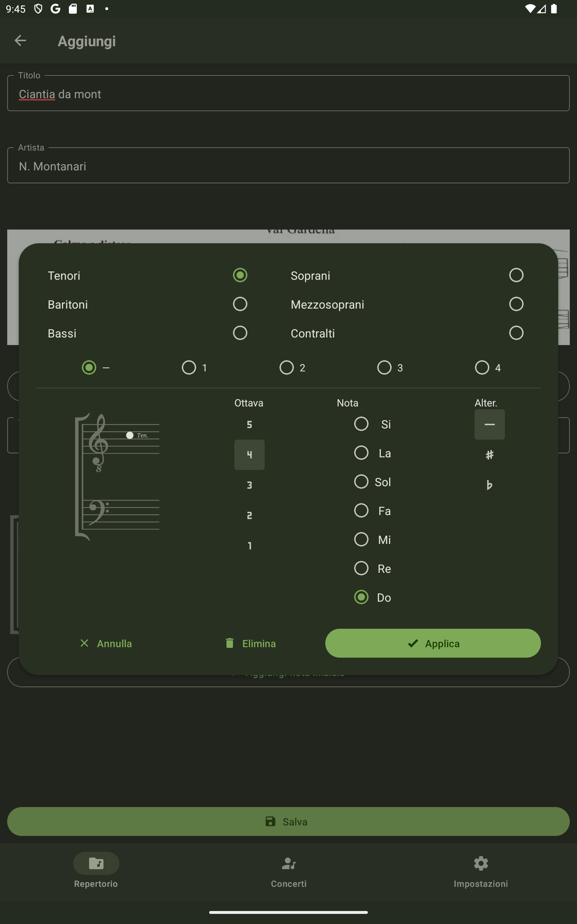577x924 pixels.
Task: Click Annulla to cancel dialog
Action: tap(106, 643)
